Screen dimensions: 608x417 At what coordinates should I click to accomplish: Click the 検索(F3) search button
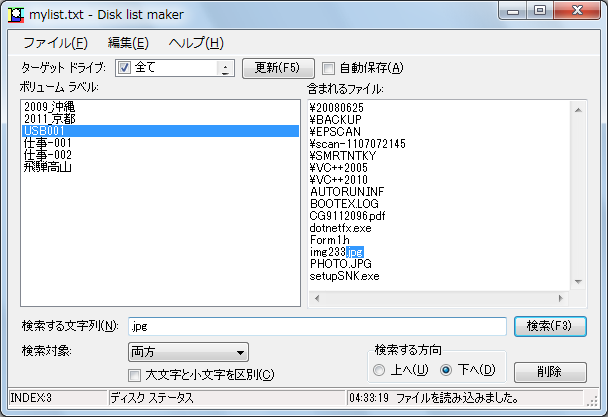pyautogui.click(x=550, y=326)
